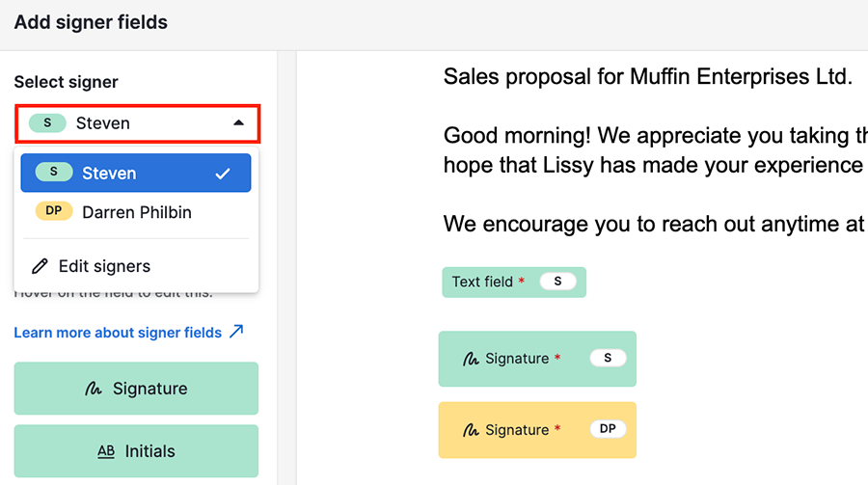Viewport: 868px width, 485px height.
Task: Click the pencil icon beside Edit signers
Action: point(40,266)
